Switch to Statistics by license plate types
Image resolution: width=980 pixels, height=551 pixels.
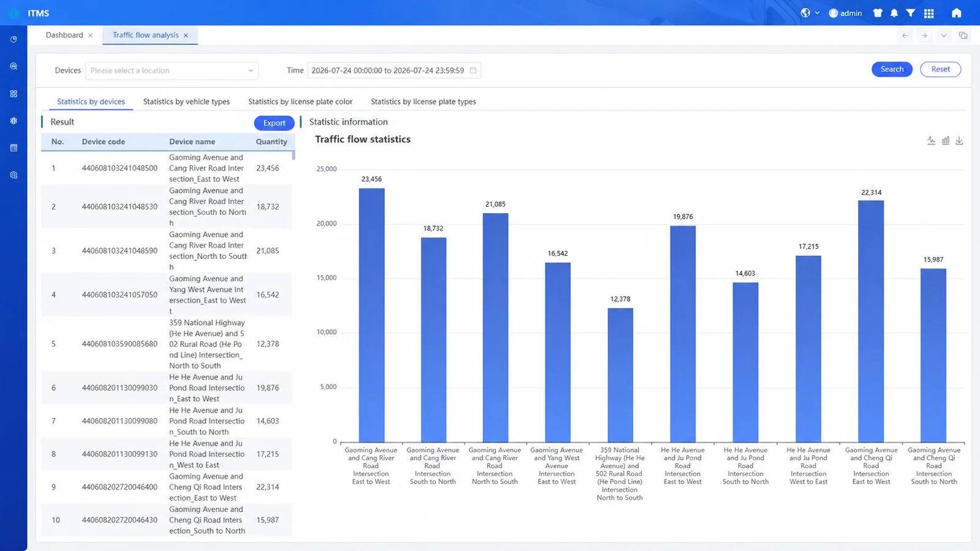[x=423, y=102]
